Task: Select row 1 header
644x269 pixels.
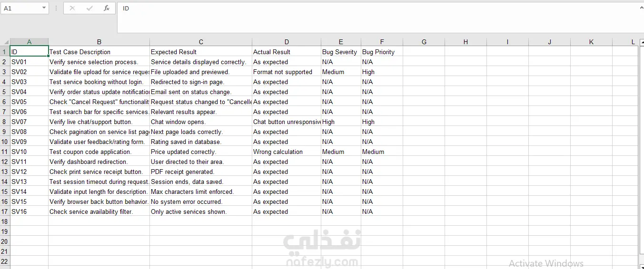Action: [5, 52]
